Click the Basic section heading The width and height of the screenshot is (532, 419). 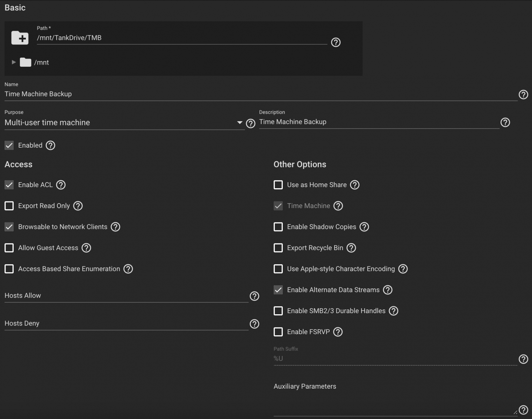click(15, 8)
